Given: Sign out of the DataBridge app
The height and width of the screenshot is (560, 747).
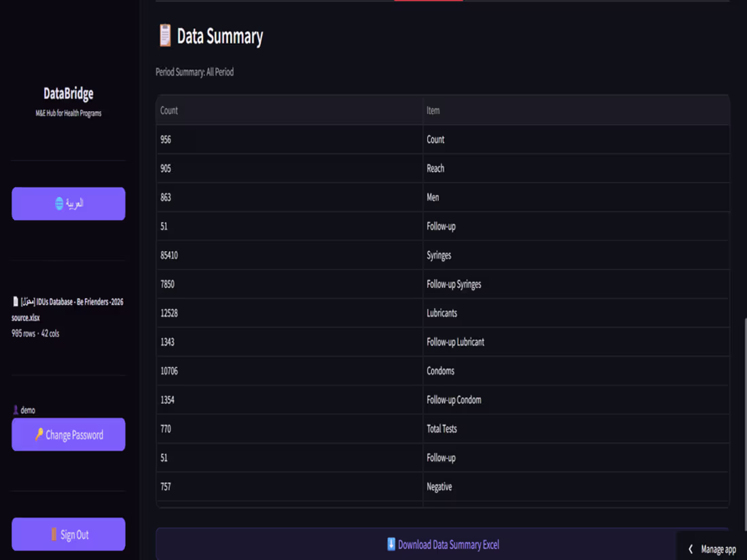Looking at the screenshot, I should 69,534.
